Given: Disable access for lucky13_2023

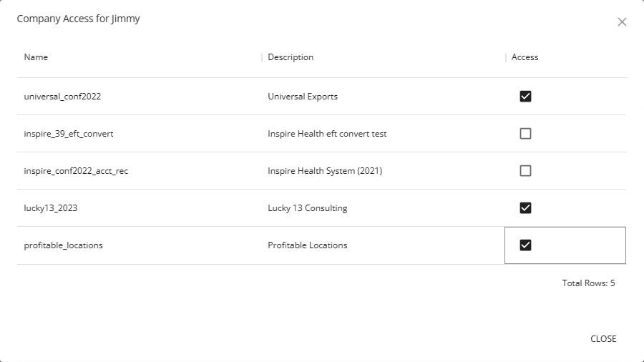Looking at the screenshot, I should [525, 208].
